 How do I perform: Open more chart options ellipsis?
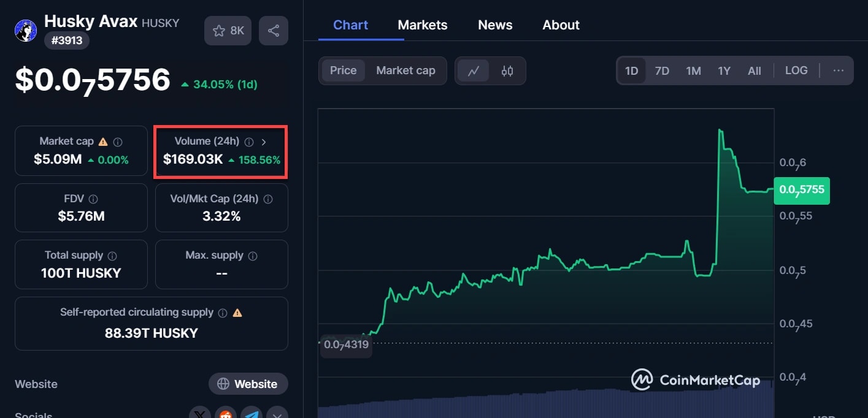(x=839, y=70)
